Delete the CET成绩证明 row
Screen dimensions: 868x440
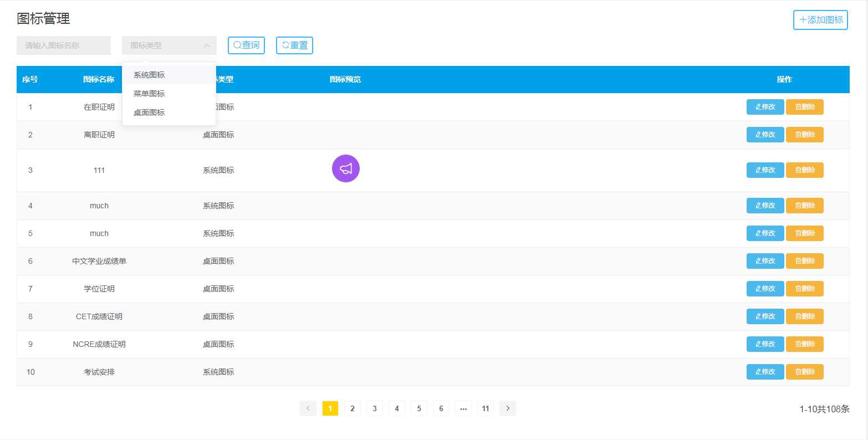pyautogui.click(x=805, y=316)
